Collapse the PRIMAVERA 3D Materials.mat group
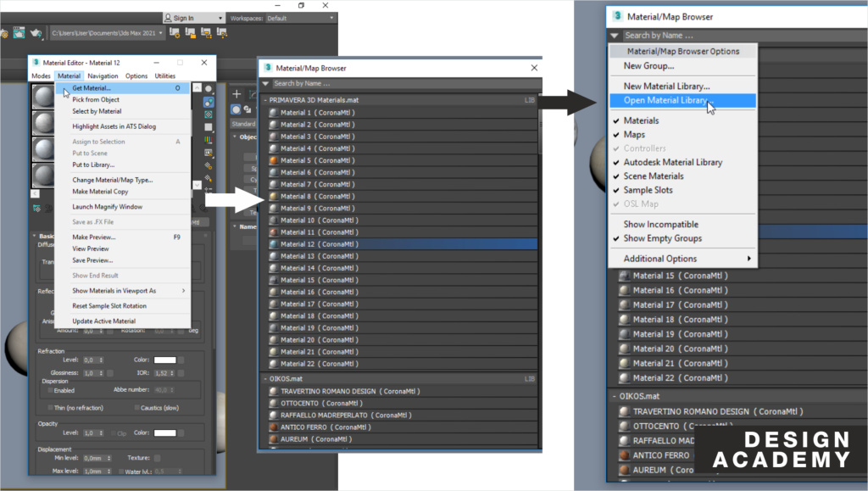 coord(264,100)
